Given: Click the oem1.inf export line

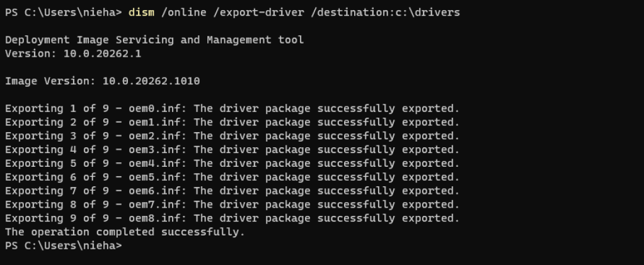Looking at the screenshot, I should (x=232, y=122).
